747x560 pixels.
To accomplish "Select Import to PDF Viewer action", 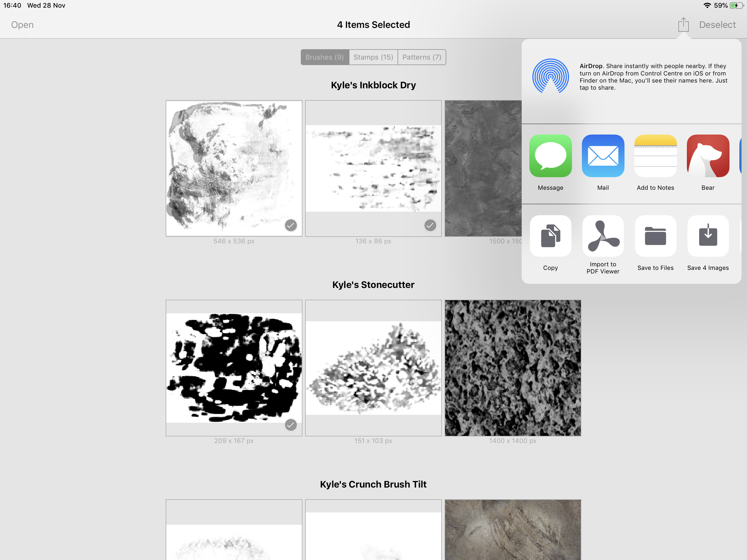I will click(x=603, y=236).
